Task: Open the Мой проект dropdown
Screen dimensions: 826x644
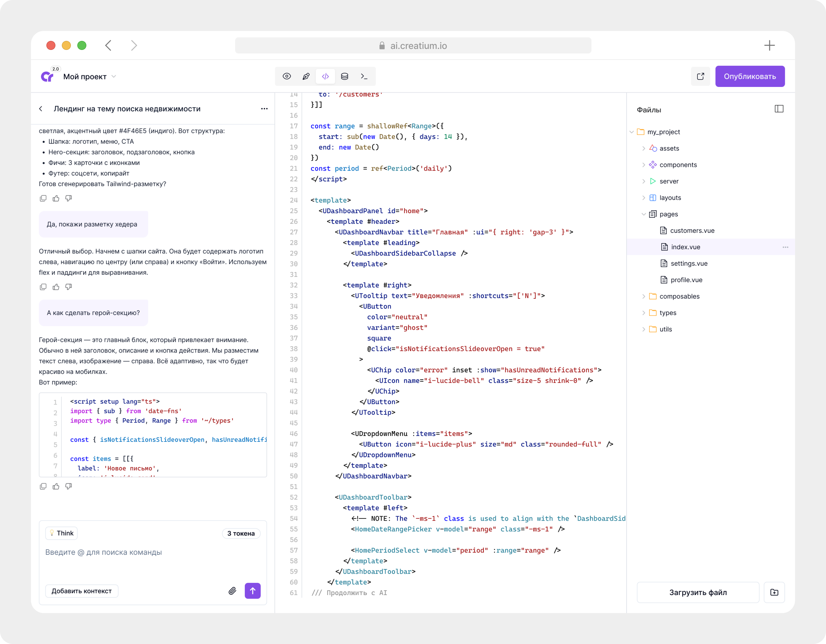Action: [x=90, y=77]
